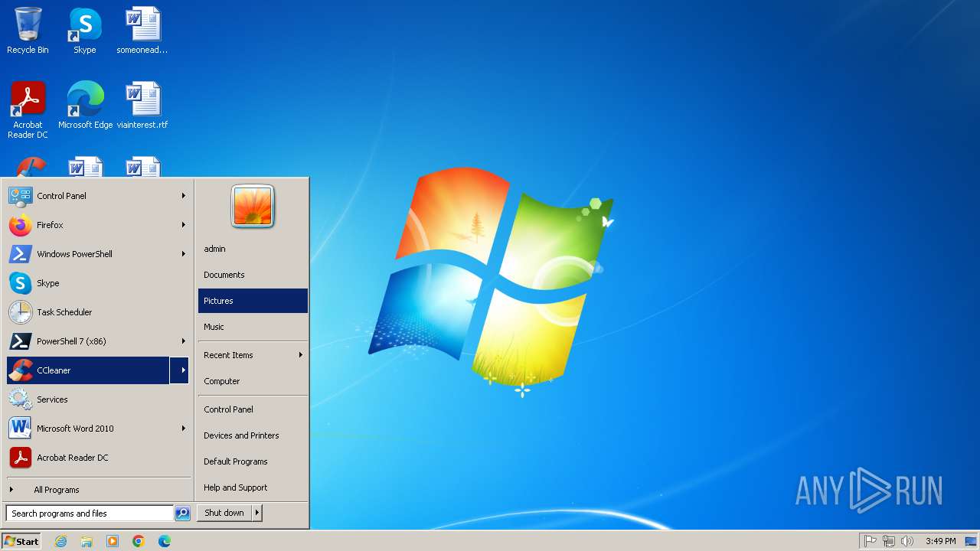
Task: Launch Acrobat Reader DC from Start menu
Action: tap(98, 458)
